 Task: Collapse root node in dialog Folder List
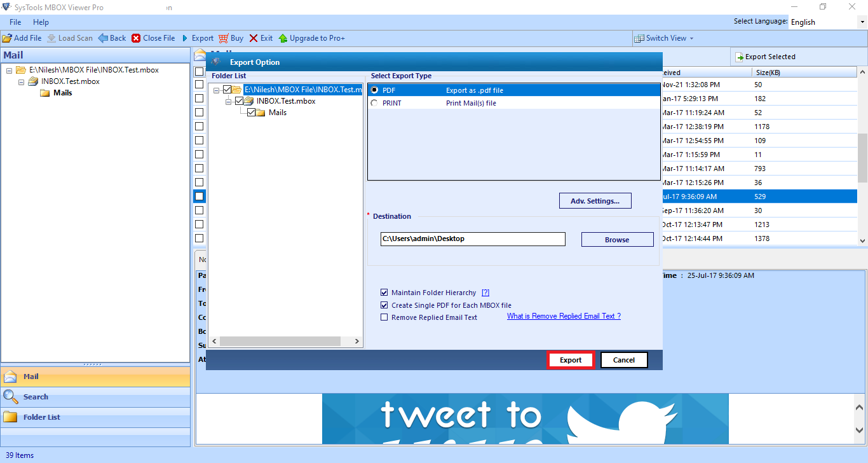(217, 90)
